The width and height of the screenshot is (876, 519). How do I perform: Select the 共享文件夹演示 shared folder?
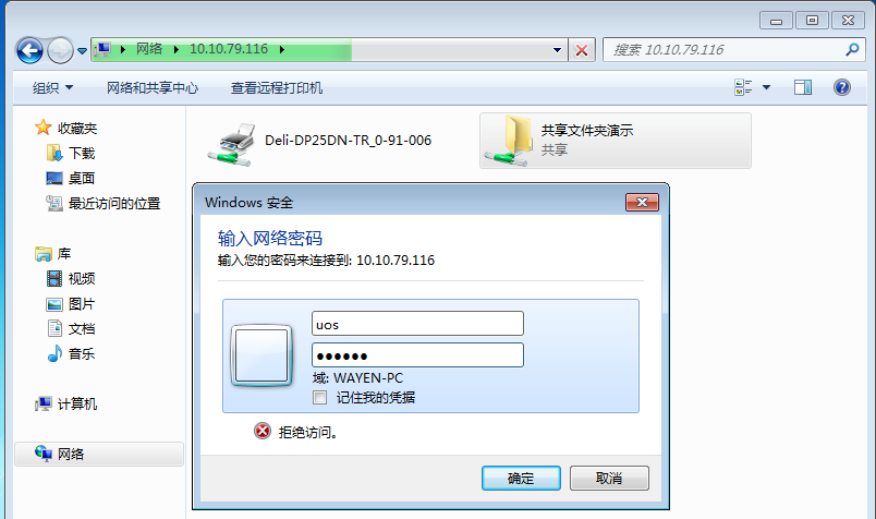coord(615,141)
